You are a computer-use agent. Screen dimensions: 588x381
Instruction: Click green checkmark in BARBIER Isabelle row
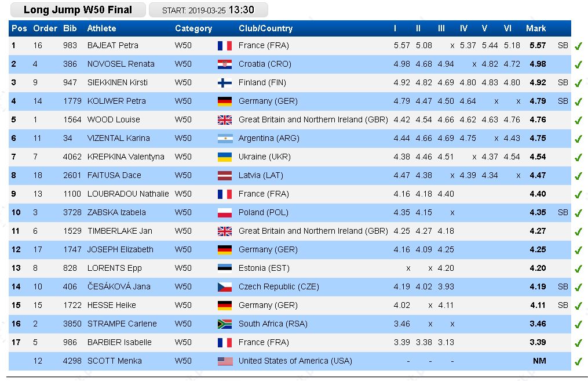tap(578, 343)
